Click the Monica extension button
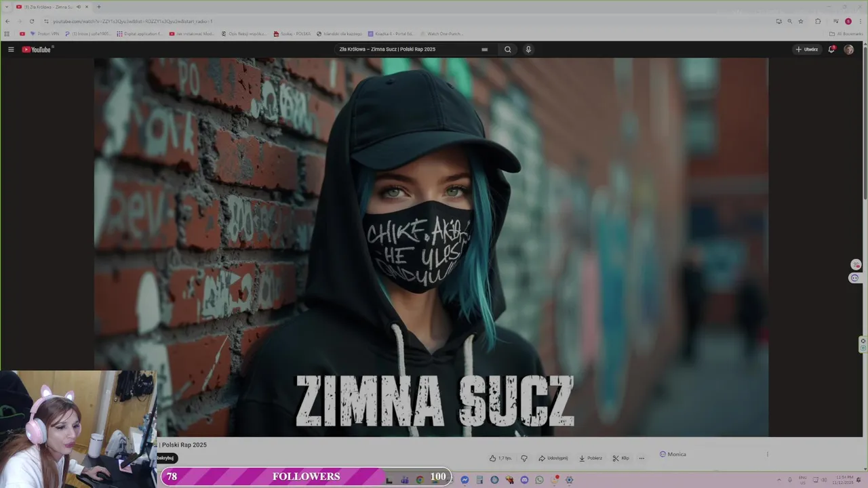Screen dimensions: 868x488 [x=673, y=454]
